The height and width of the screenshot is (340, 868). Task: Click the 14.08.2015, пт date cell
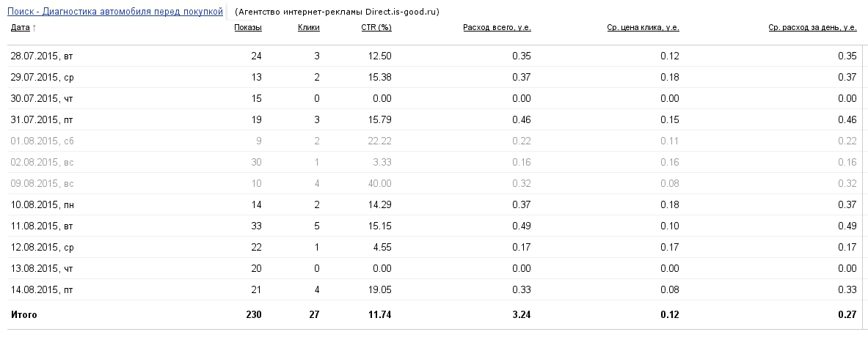tap(42, 289)
